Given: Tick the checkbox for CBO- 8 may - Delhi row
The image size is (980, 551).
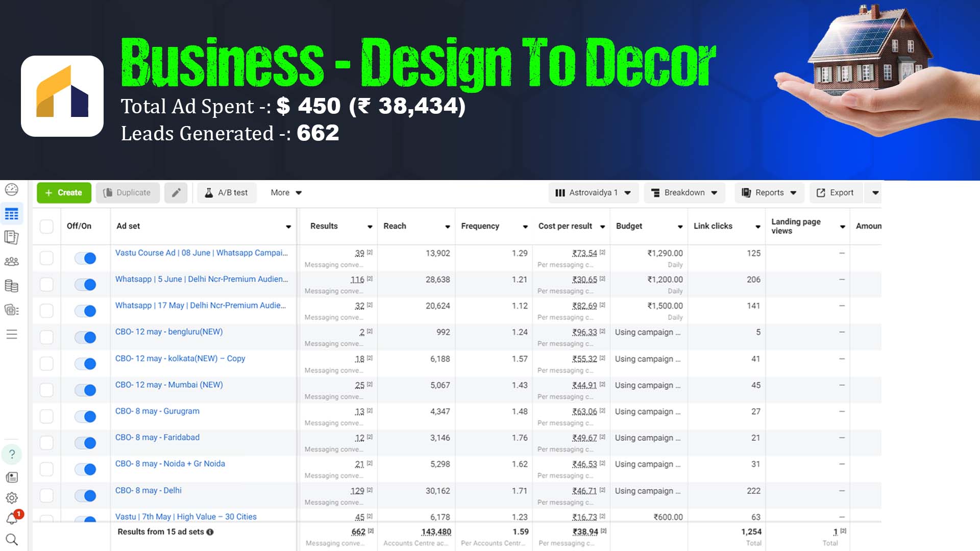Looking at the screenshot, I should [x=46, y=495].
